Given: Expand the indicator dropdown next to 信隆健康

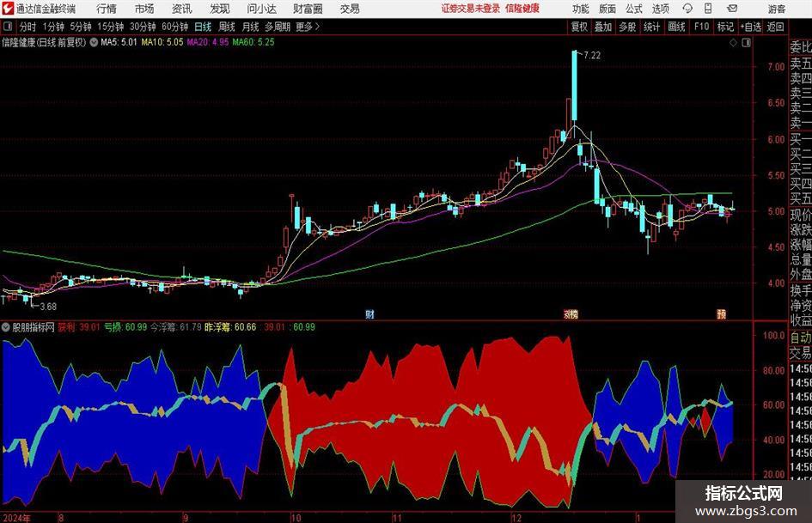Looking at the screenshot, I should coord(94,42).
